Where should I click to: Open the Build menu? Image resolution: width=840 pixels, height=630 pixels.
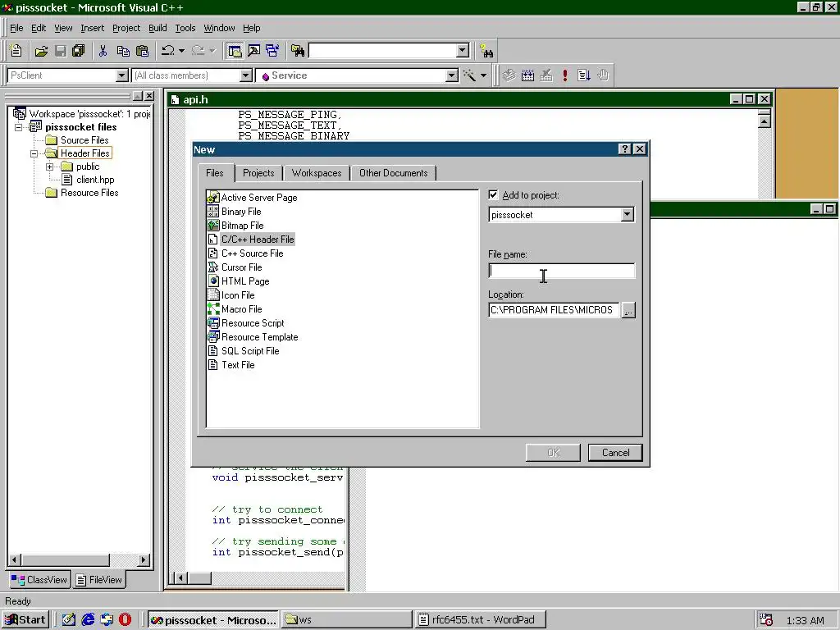point(157,28)
